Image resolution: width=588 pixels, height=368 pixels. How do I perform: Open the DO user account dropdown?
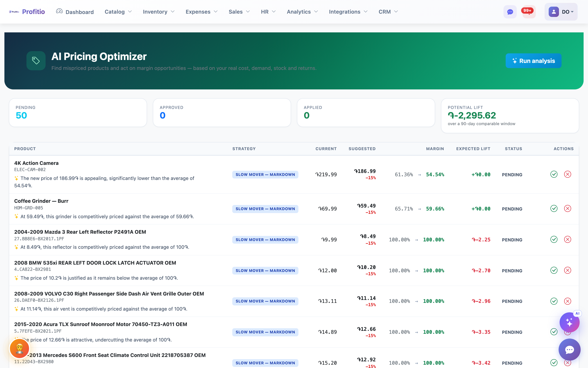(x=561, y=12)
